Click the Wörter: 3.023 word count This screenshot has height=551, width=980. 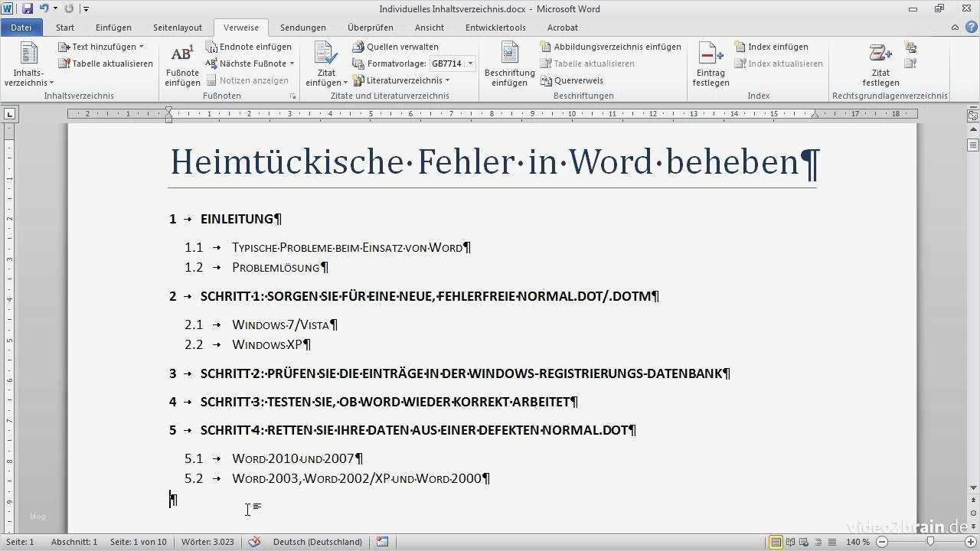207,542
